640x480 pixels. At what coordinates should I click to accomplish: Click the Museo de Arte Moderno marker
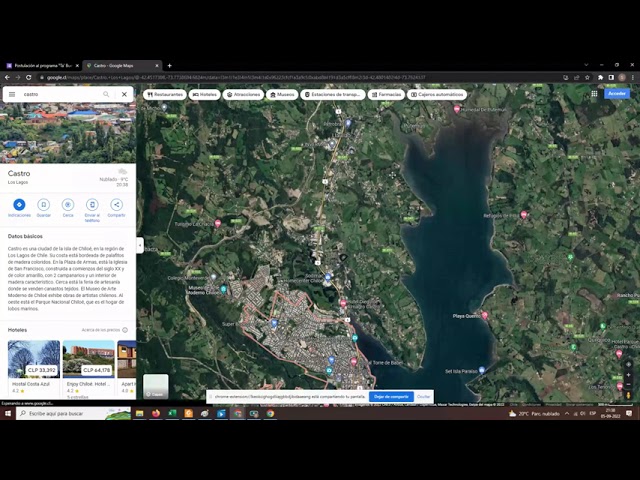(223, 289)
